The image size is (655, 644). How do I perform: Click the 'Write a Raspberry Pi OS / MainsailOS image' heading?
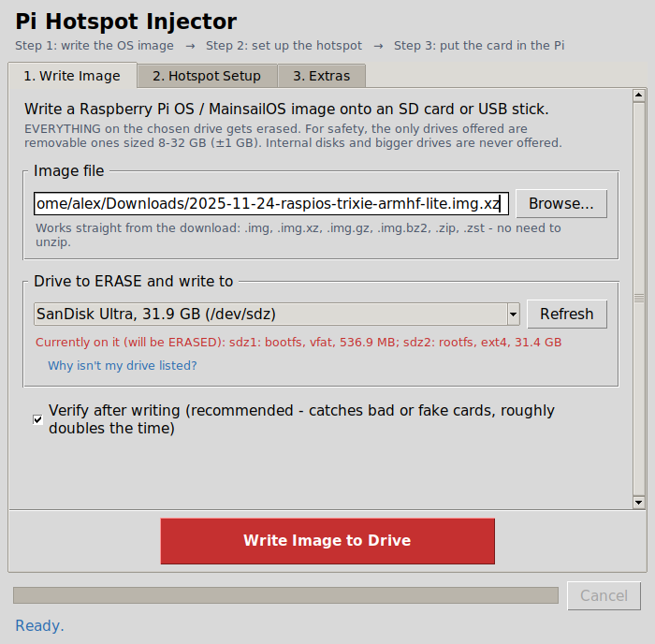point(286,110)
